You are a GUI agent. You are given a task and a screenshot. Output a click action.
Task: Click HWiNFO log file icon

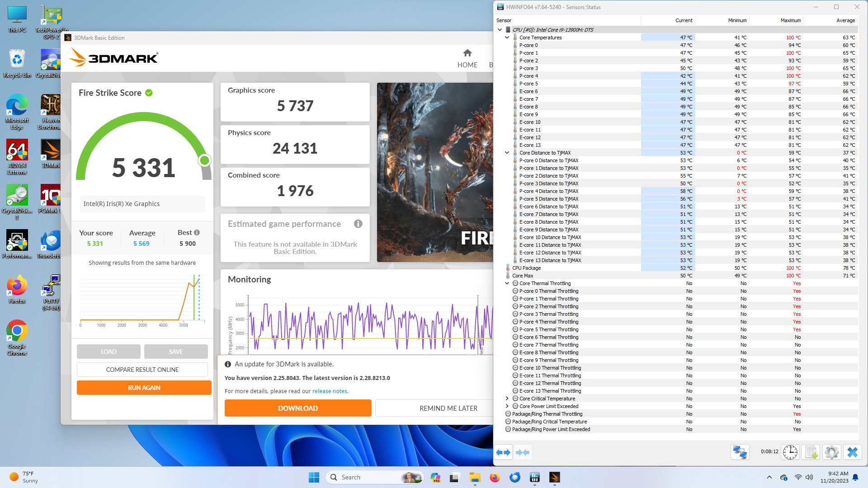coord(811,452)
